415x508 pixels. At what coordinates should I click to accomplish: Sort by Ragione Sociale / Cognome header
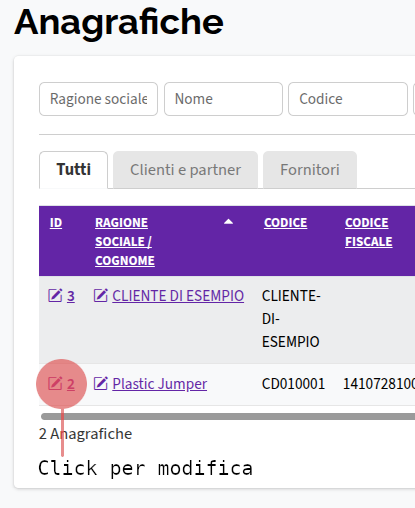[125, 241]
